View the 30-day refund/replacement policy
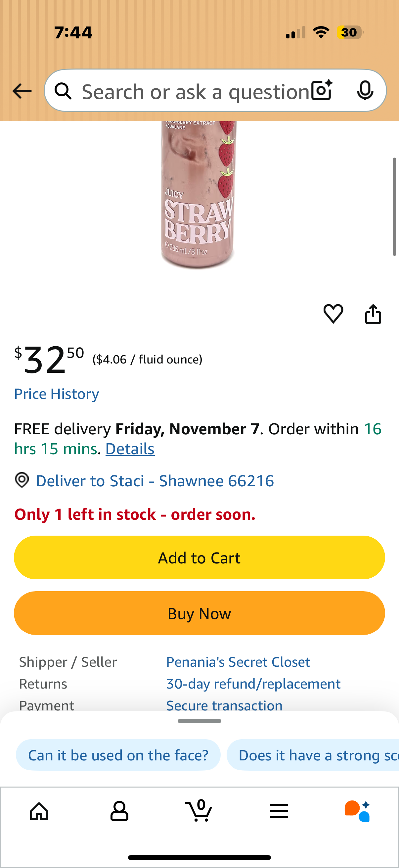 pos(253,683)
